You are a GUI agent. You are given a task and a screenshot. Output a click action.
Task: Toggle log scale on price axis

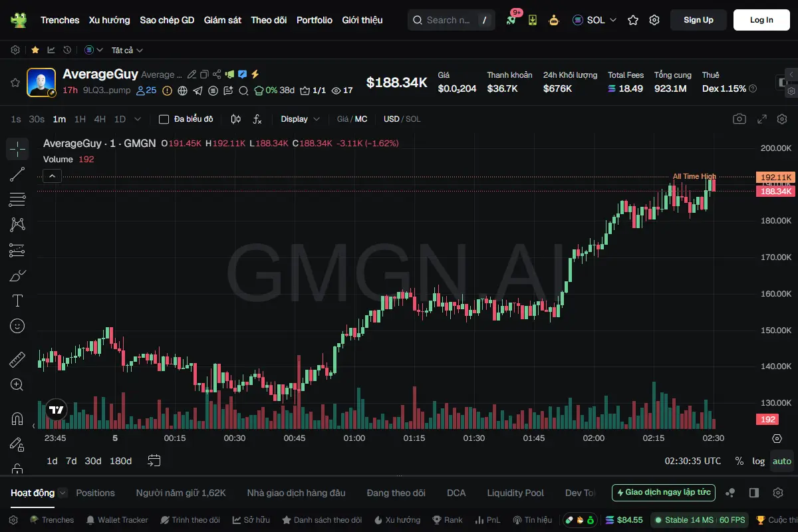coord(758,461)
